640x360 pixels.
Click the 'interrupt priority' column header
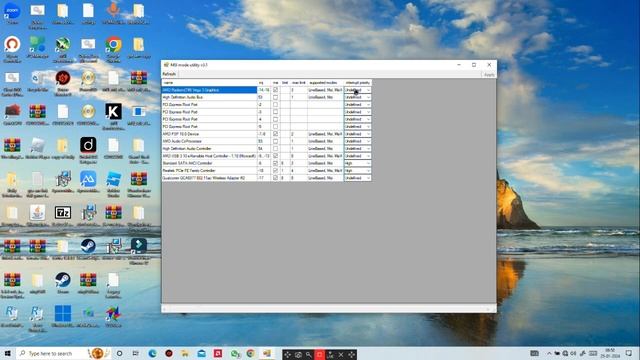click(358, 83)
